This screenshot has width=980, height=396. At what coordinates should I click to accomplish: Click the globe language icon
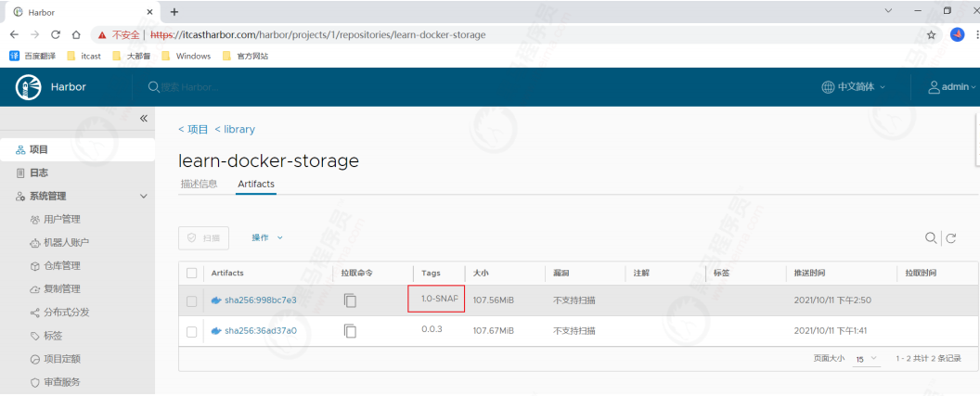click(x=828, y=87)
